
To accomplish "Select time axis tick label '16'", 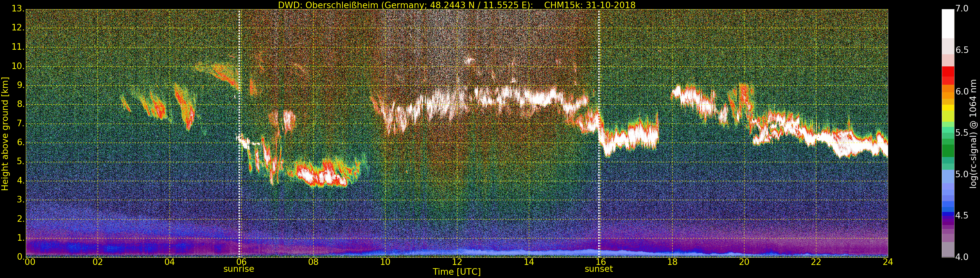I will point(600,262).
